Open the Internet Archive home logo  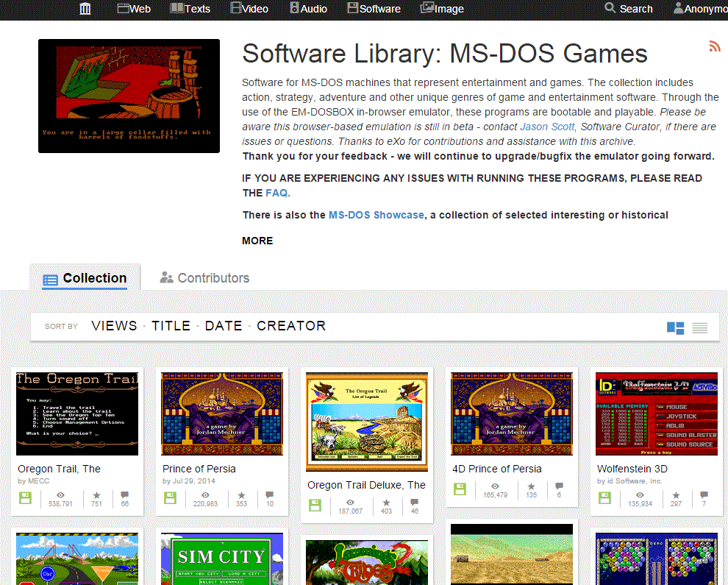click(85, 8)
